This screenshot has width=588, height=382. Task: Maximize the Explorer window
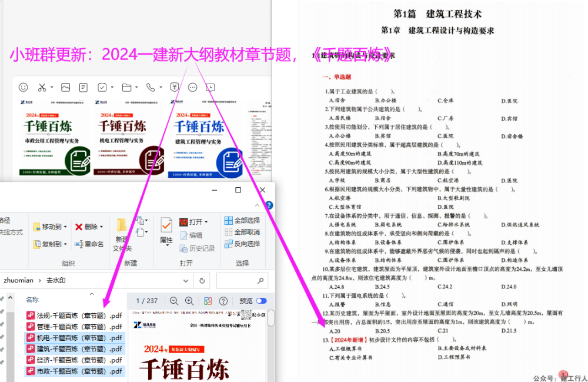(x=238, y=190)
